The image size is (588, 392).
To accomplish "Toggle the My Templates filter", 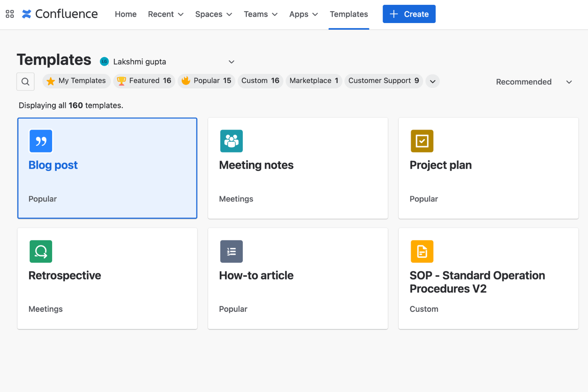I will click(76, 81).
